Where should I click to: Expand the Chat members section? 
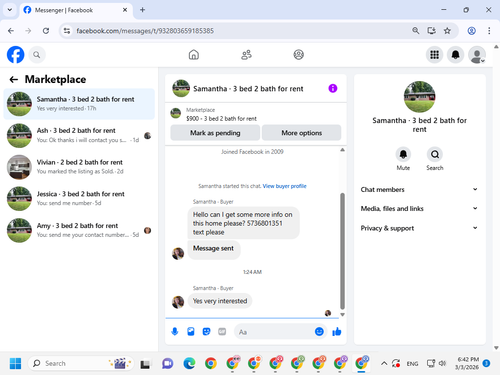419,189
